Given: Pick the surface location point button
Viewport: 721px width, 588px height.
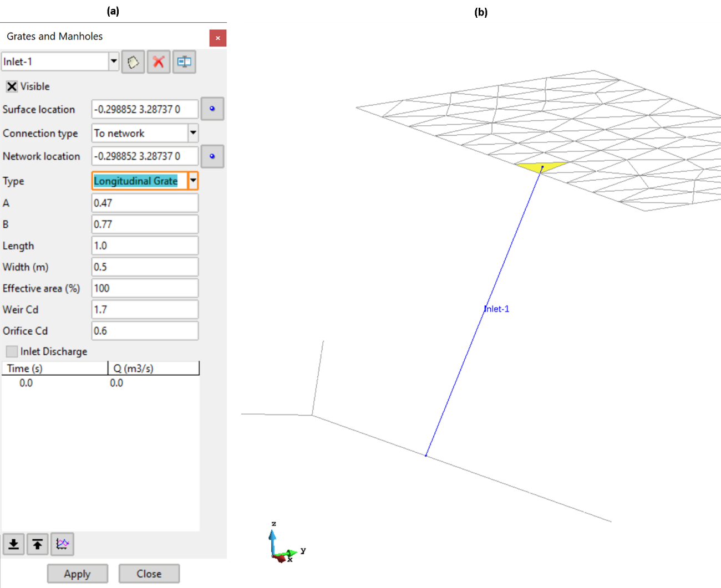Looking at the screenshot, I should click(x=212, y=109).
